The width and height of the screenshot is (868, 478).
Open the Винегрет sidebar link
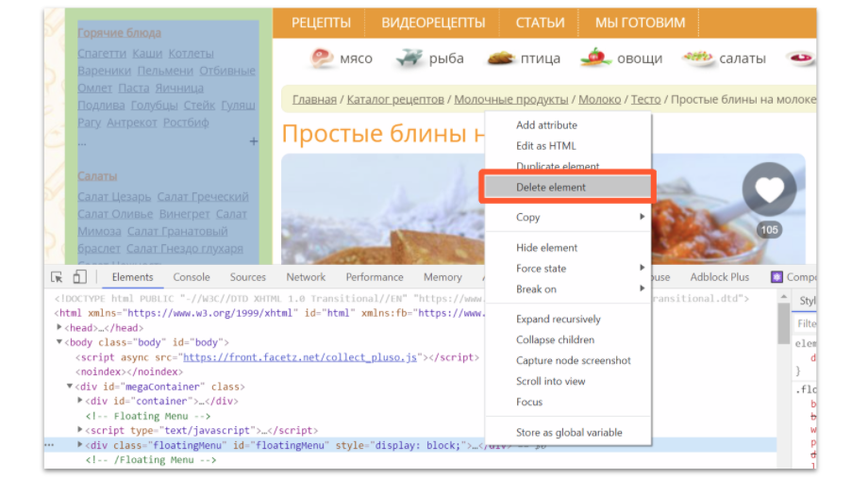point(184,214)
